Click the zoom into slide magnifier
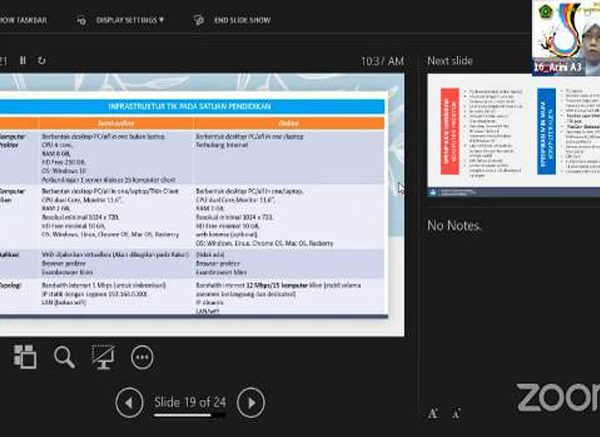The width and height of the screenshot is (600, 437). click(x=64, y=356)
